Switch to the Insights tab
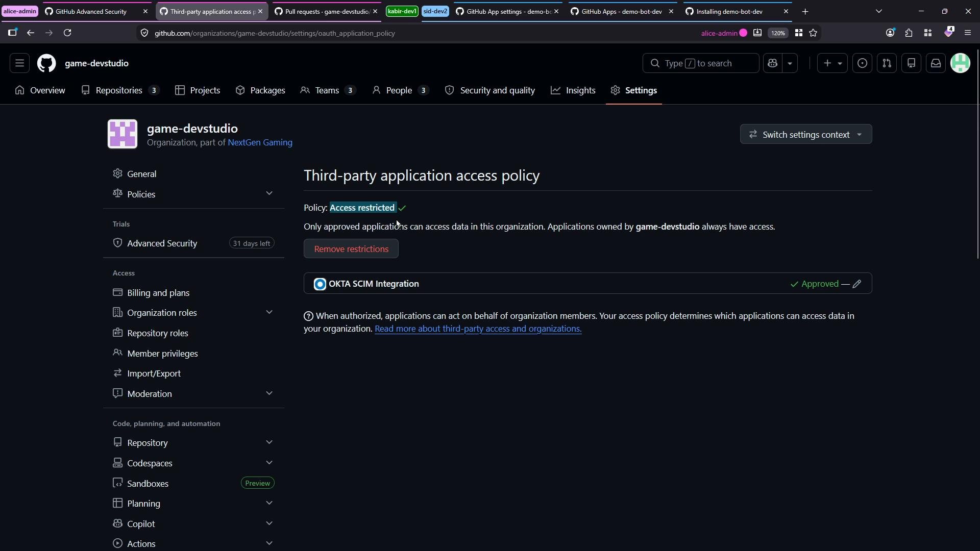This screenshot has height=551, width=980. (573, 90)
